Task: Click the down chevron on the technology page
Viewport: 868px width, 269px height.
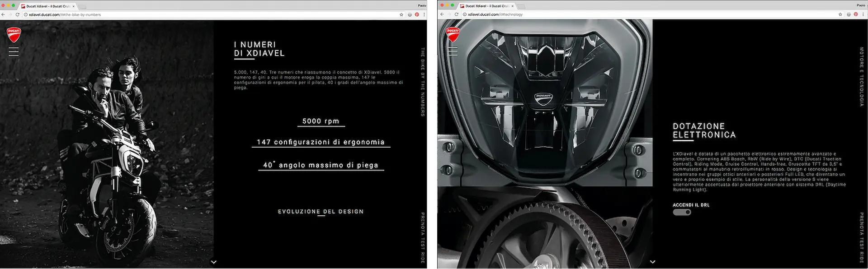Action: click(652, 262)
